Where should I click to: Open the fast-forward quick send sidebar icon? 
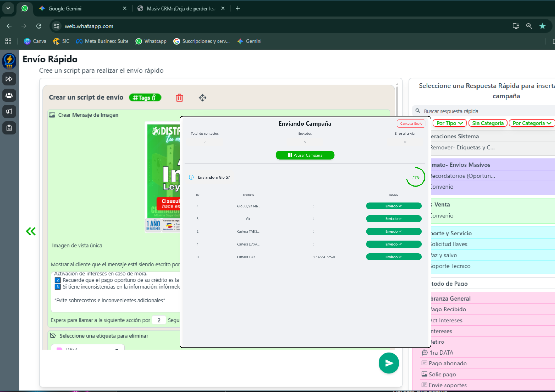[9, 79]
